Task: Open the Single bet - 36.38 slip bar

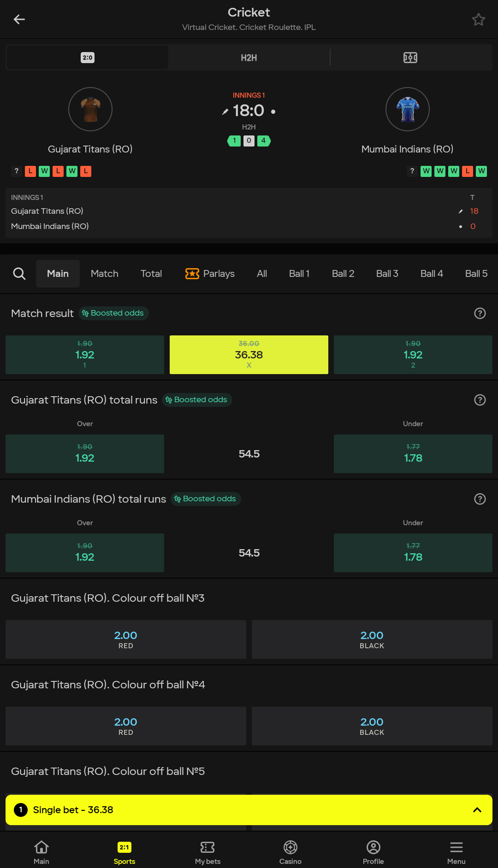Action: [249, 810]
